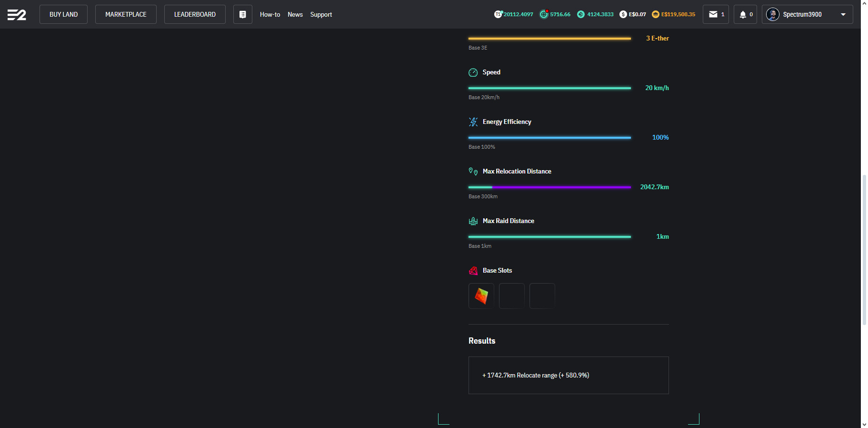Click the T1 balance 20112.4097 icon
The width and height of the screenshot is (868, 428).
point(498,14)
